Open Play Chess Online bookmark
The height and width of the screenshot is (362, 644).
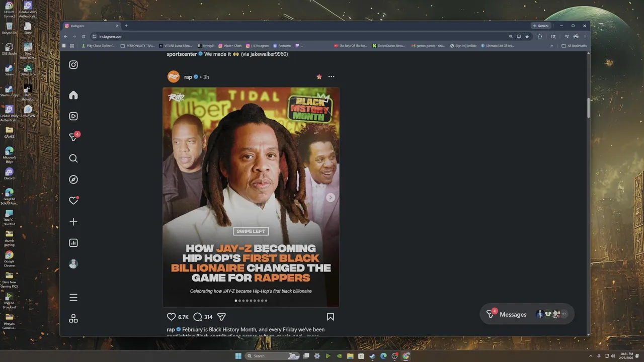(x=99, y=46)
